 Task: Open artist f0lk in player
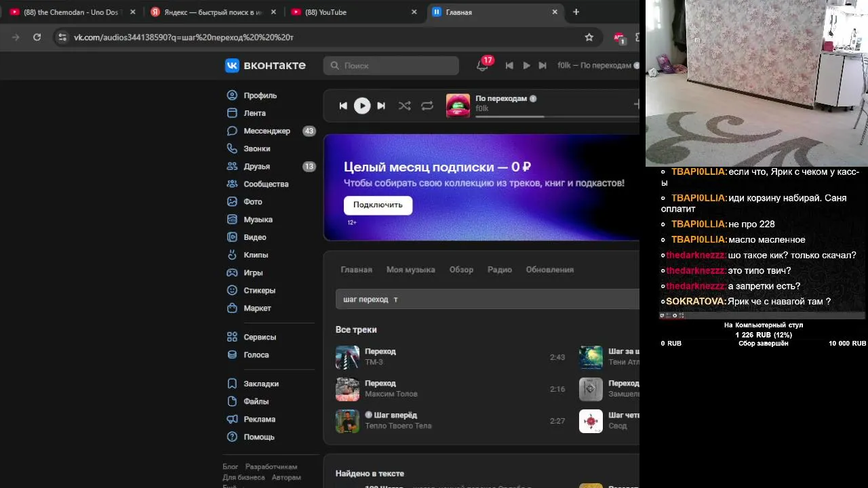482,108
